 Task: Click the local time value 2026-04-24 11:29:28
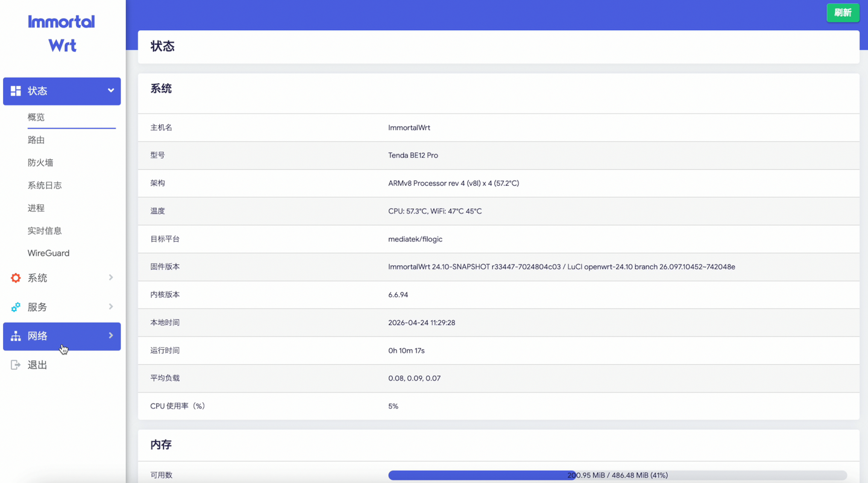(x=421, y=323)
